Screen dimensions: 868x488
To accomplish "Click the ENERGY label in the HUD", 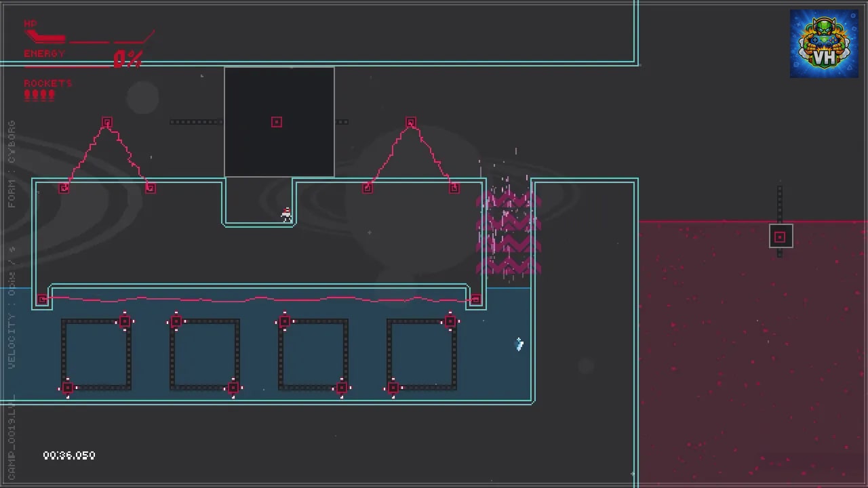I will (45, 54).
